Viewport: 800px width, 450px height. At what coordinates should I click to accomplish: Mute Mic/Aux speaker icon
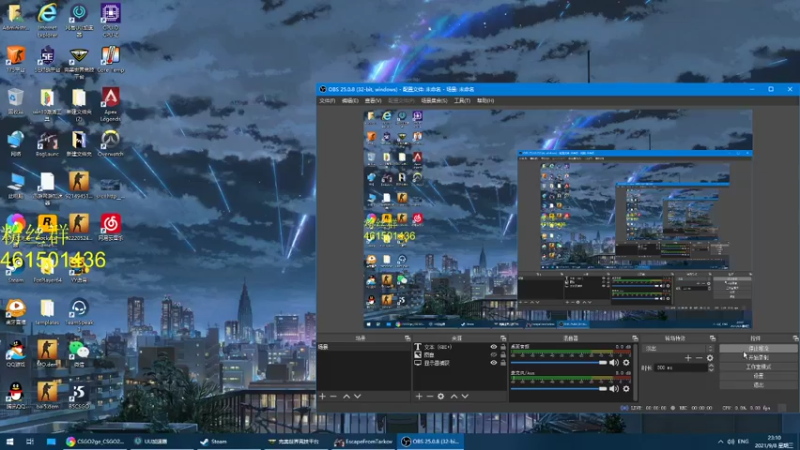click(x=614, y=388)
